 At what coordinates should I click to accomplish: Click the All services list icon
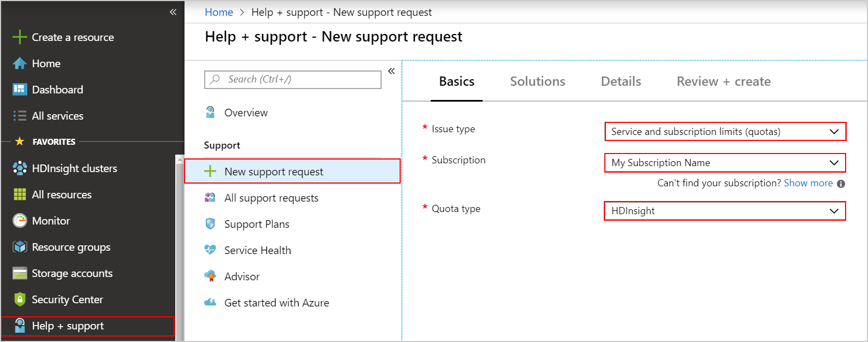point(20,116)
